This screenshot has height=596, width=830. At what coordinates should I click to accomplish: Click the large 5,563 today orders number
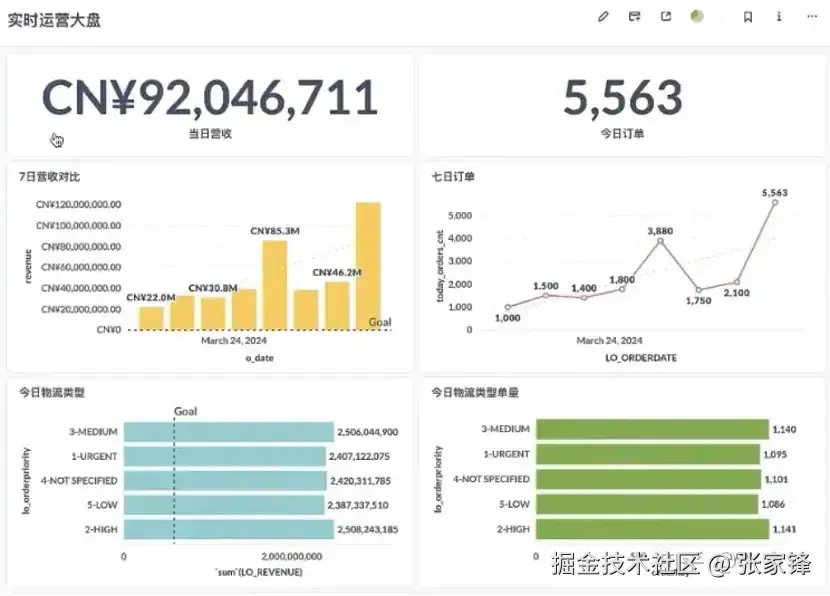(x=622, y=97)
